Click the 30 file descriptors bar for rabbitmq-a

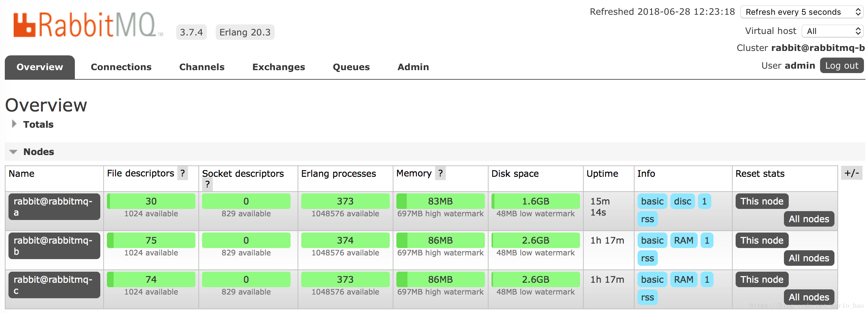151,201
